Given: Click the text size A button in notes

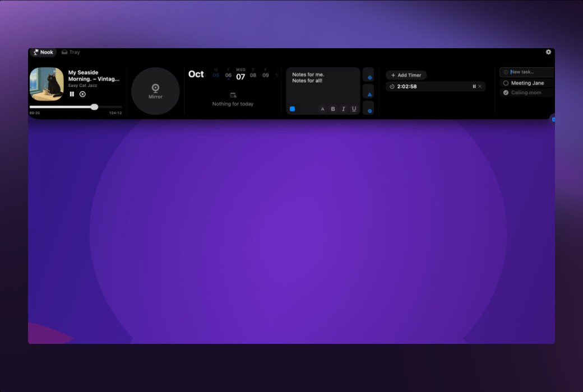Looking at the screenshot, I should pos(322,109).
